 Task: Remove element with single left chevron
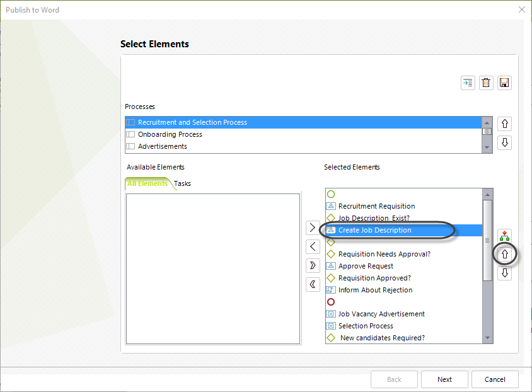pos(313,246)
